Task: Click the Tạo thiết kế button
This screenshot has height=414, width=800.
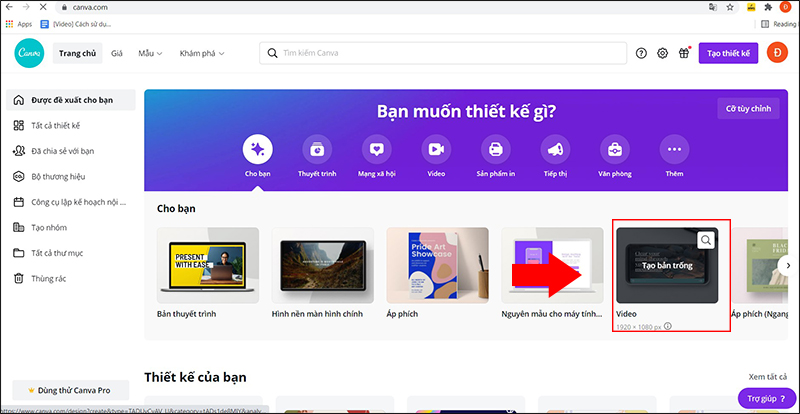Action: [x=728, y=53]
